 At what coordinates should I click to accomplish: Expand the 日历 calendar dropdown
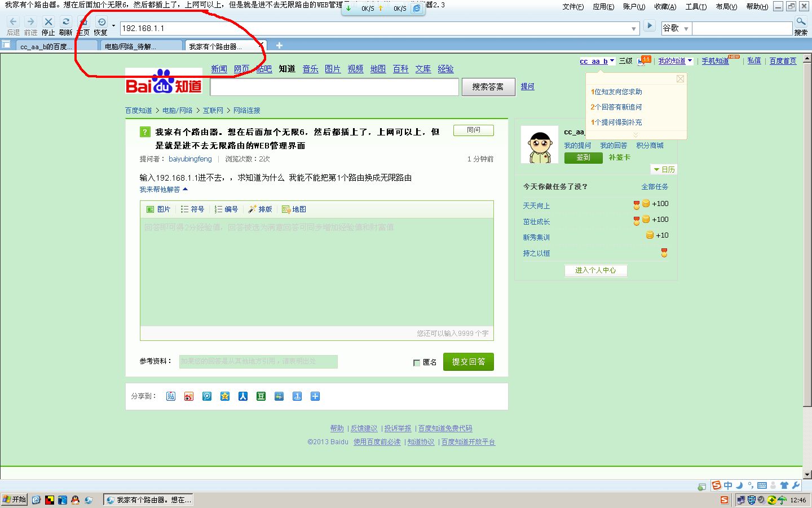(664, 169)
